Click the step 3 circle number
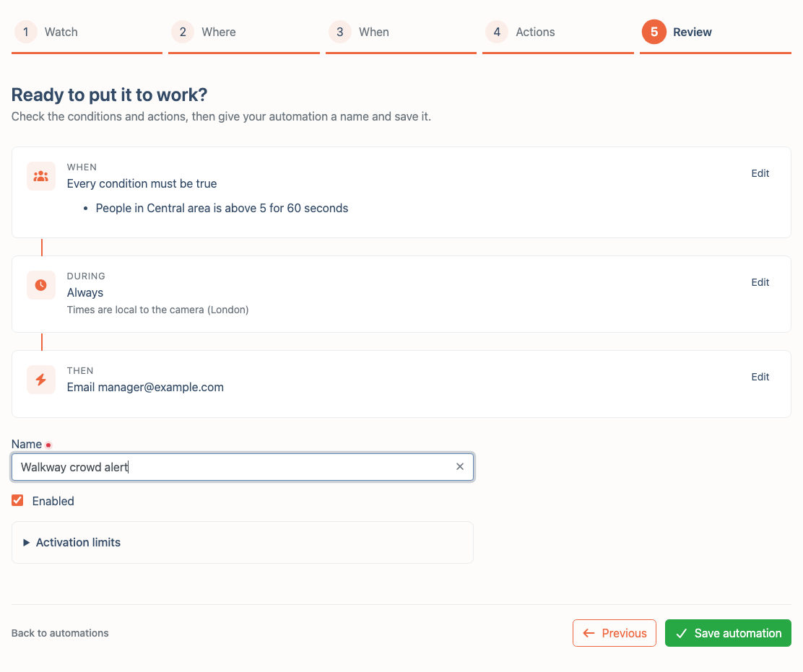803x672 pixels. pos(340,32)
